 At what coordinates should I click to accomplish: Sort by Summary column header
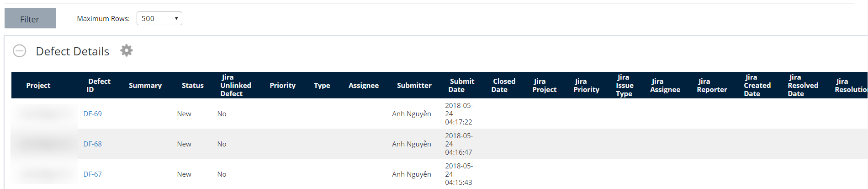(145, 86)
